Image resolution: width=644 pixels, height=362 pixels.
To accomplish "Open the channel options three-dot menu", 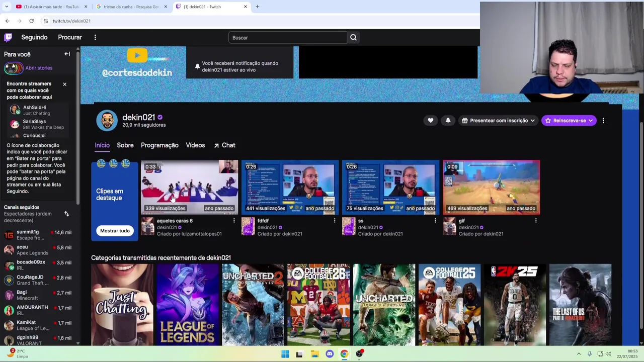I will 603,121.
